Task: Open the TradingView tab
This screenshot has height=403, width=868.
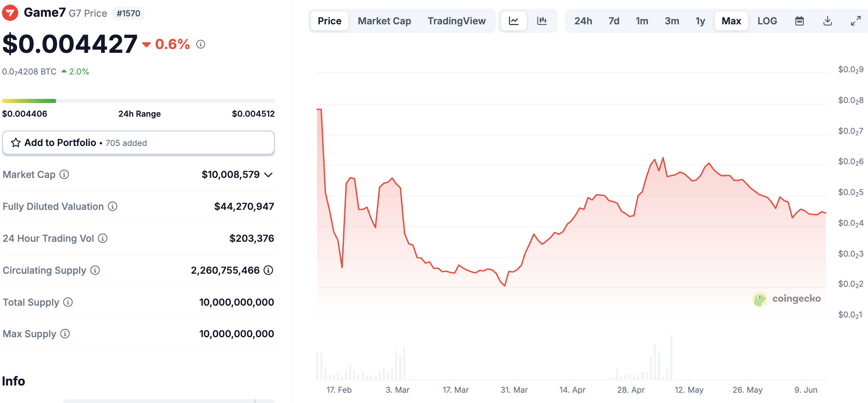Action: click(x=456, y=21)
